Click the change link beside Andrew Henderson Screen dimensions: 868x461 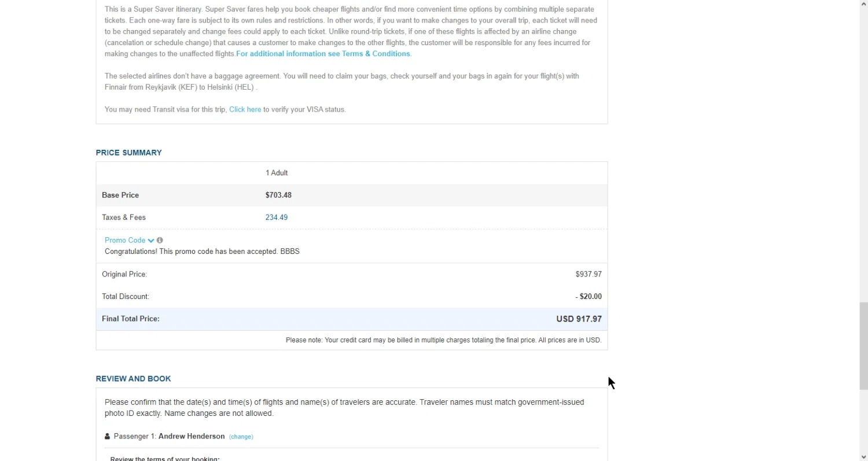tap(241, 437)
